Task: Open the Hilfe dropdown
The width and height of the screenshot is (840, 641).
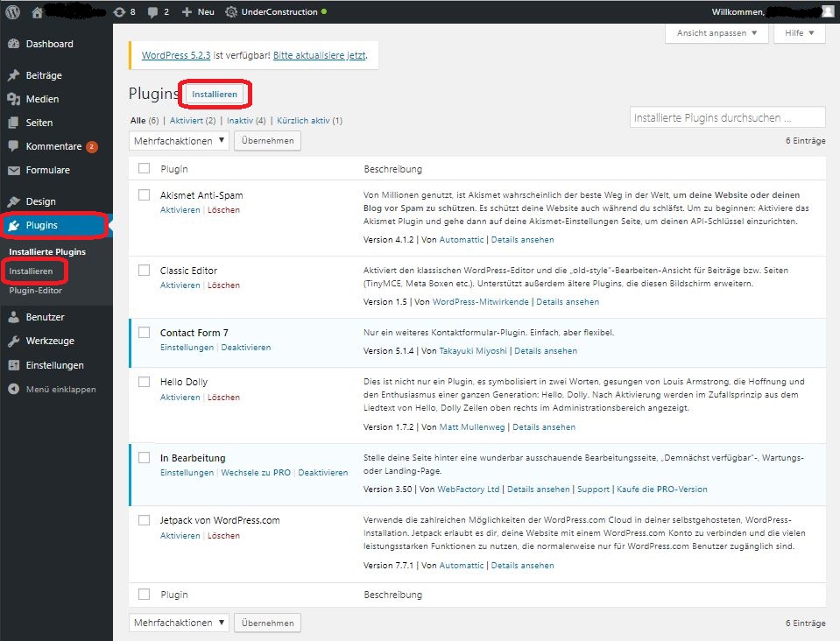Action: pyautogui.click(x=798, y=32)
